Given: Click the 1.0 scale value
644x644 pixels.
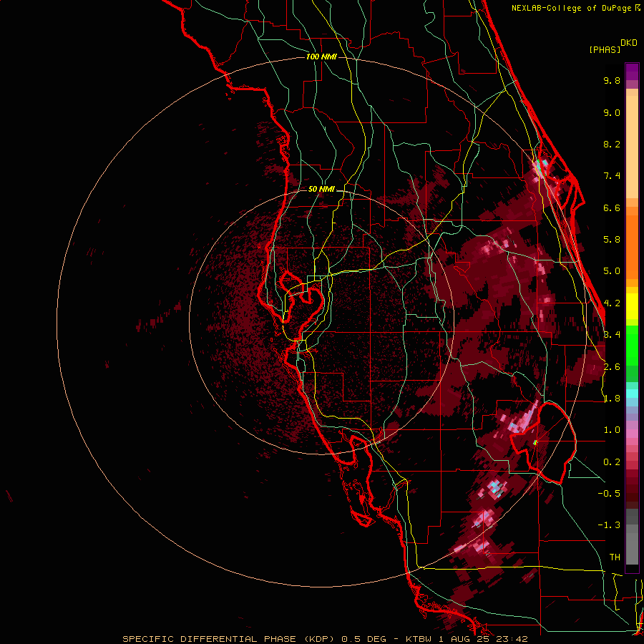Looking at the screenshot, I should pyautogui.click(x=612, y=430).
